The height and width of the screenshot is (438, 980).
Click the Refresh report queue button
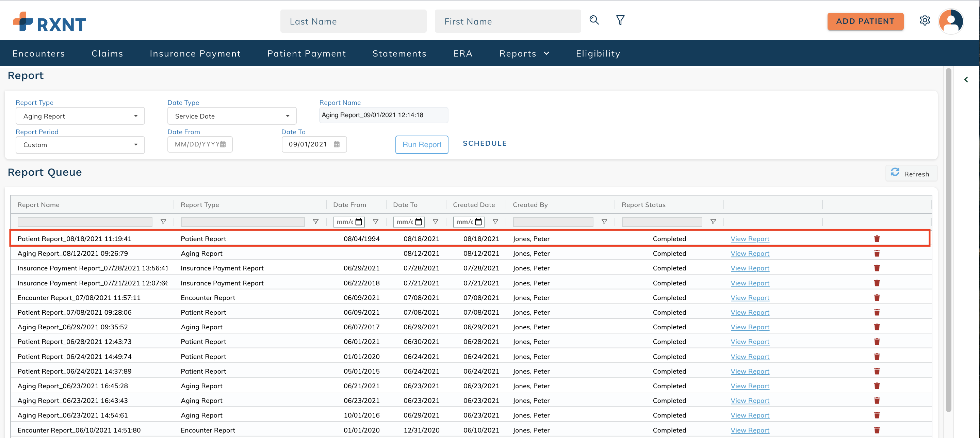(x=911, y=174)
